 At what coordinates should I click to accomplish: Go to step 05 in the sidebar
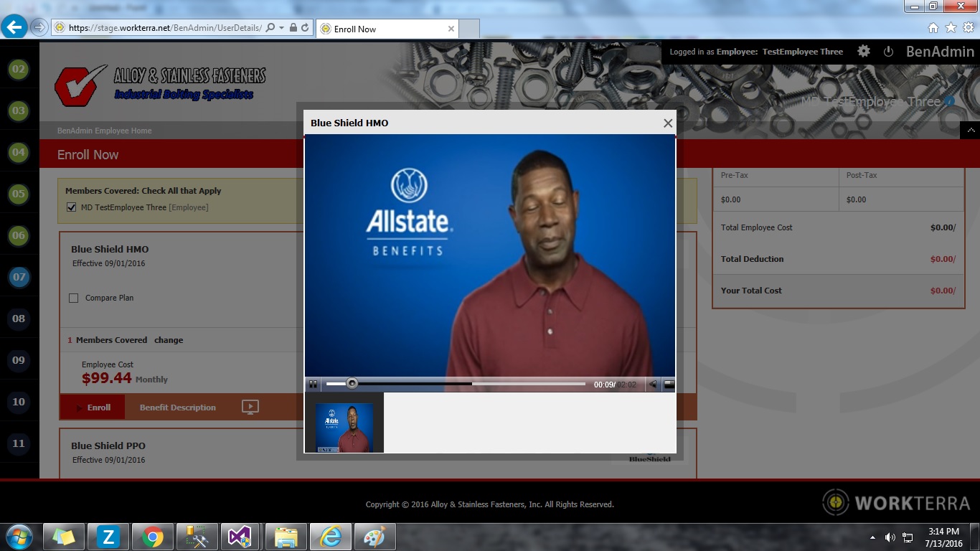pyautogui.click(x=19, y=194)
